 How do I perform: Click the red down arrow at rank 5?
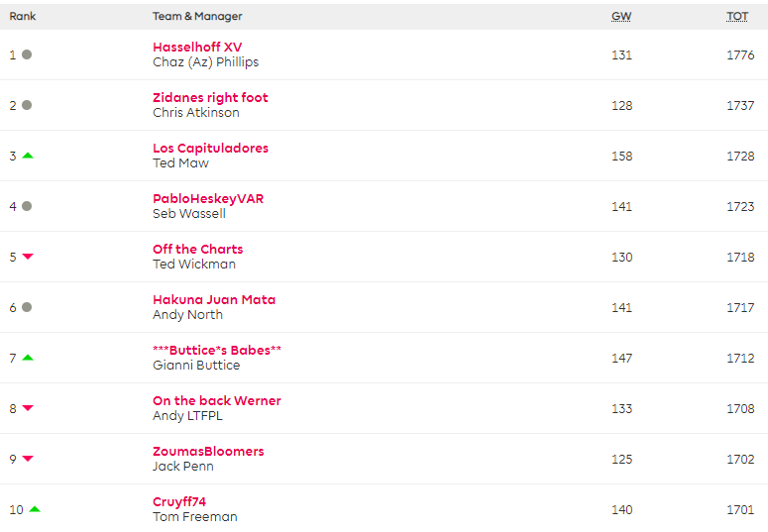coord(28,257)
